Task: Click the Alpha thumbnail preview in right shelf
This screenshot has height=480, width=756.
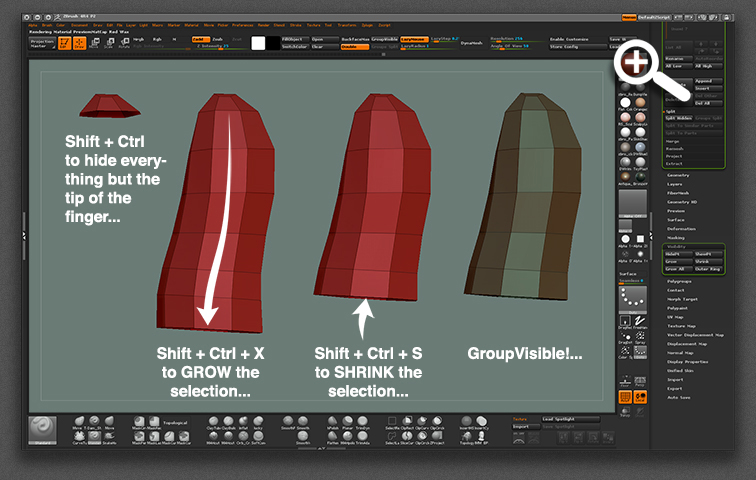Action: click(x=633, y=203)
